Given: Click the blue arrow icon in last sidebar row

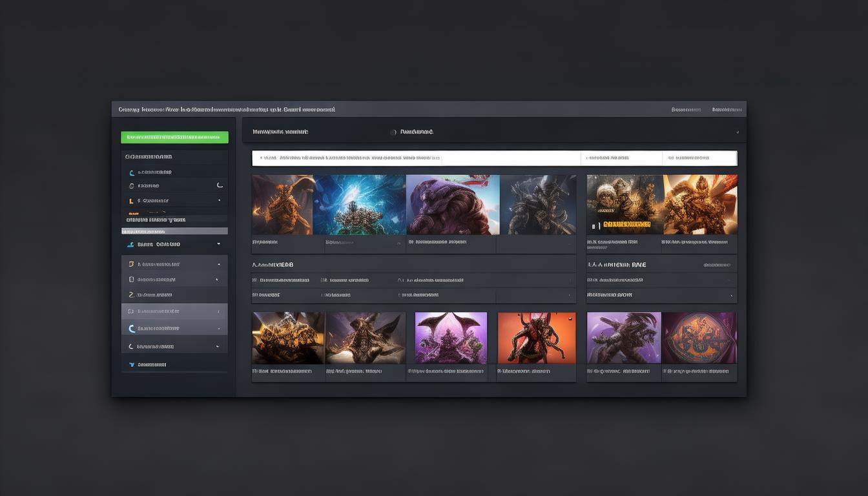Looking at the screenshot, I should click(132, 365).
